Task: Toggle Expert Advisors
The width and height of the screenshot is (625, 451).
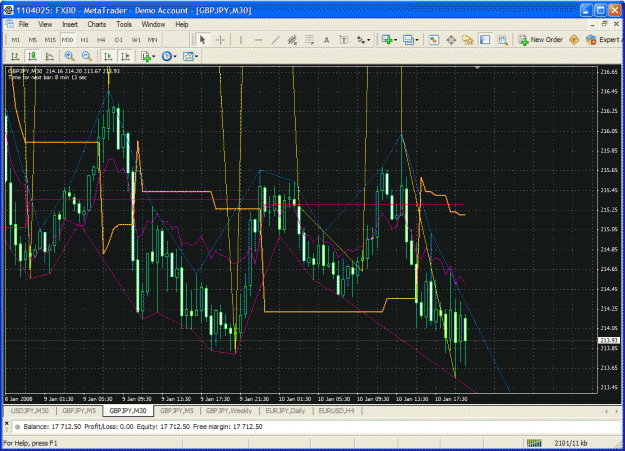Action: point(603,40)
